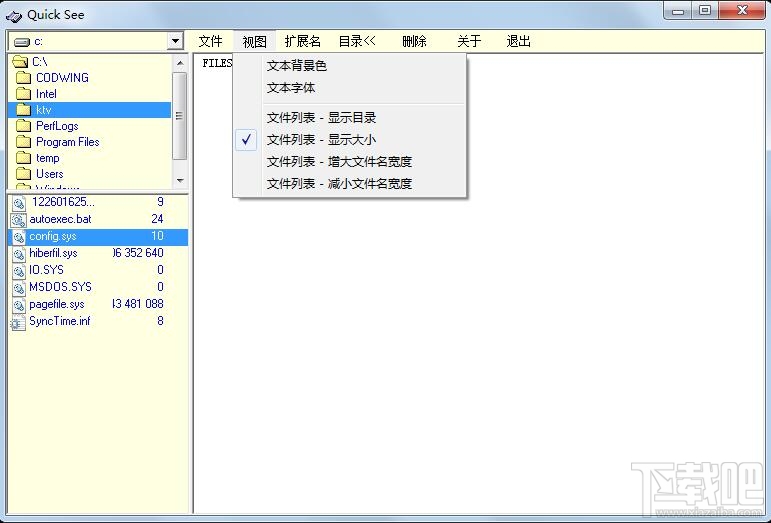This screenshot has width=771, height=523.
Task: Open the 文件 menu
Action: pyautogui.click(x=210, y=41)
